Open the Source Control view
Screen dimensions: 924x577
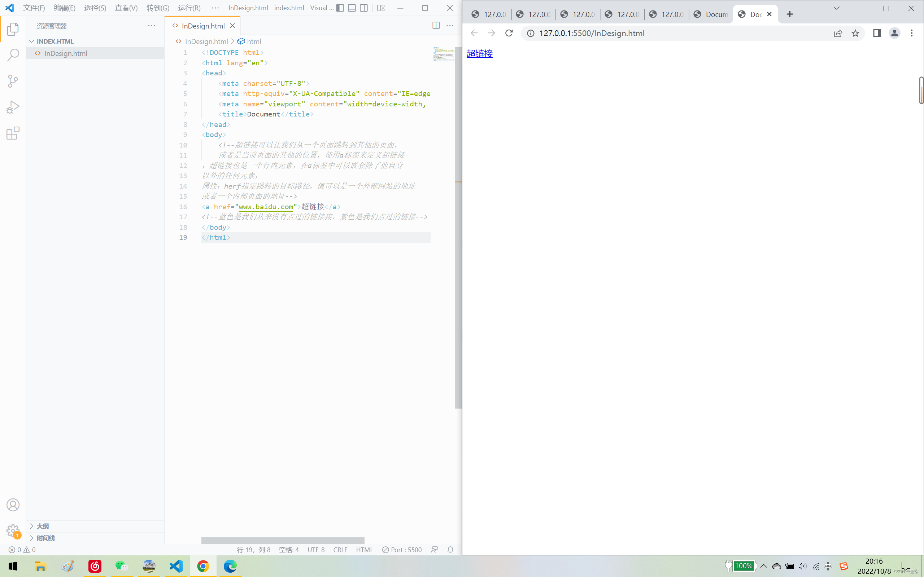(13, 81)
